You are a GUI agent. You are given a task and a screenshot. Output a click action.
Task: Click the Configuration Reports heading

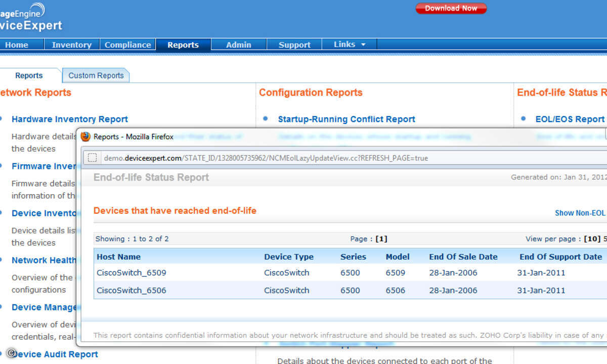pyautogui.click(x=311, y=93)
